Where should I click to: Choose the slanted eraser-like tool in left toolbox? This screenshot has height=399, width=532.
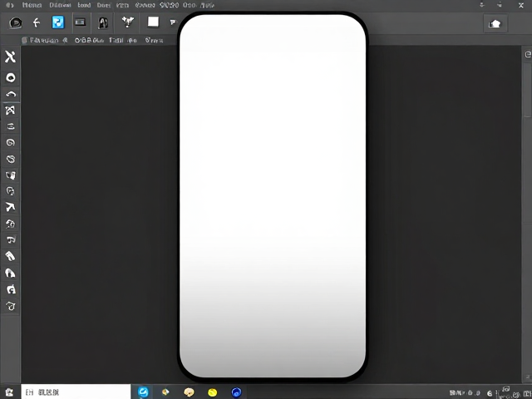click(10, 256)
